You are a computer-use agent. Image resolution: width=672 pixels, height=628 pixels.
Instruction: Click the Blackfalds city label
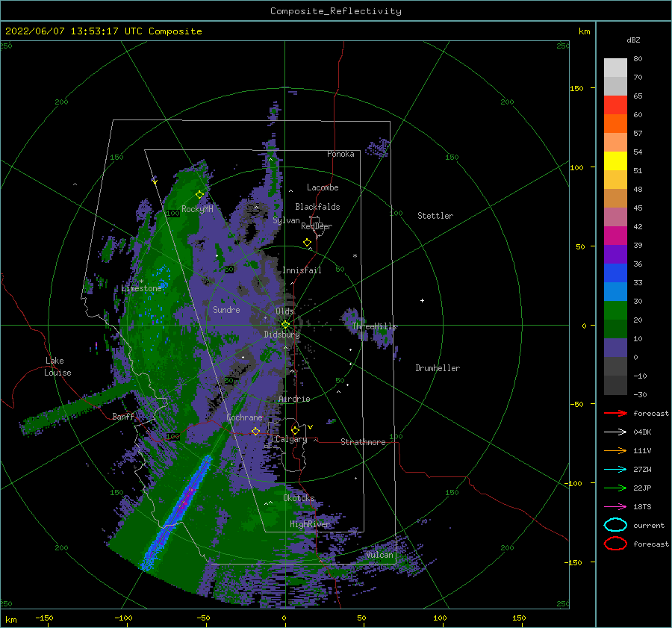317,207
